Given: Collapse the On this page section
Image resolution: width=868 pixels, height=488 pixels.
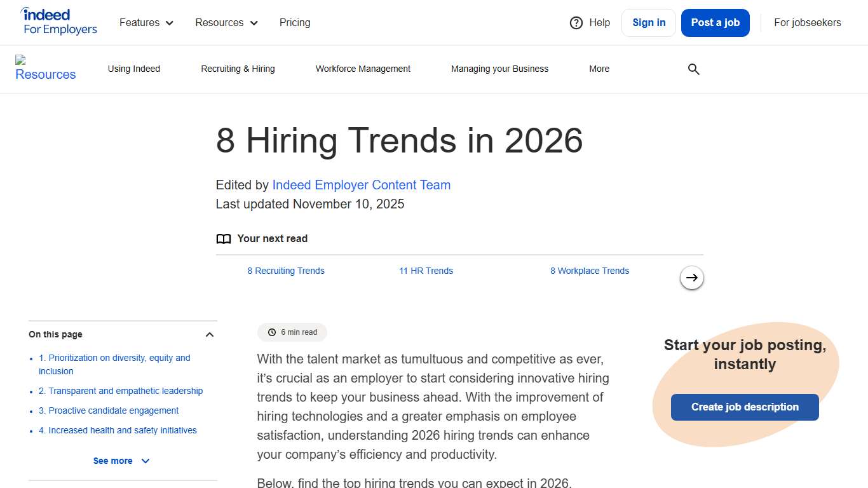Looking at the screenshot, I should coord(209,334).
